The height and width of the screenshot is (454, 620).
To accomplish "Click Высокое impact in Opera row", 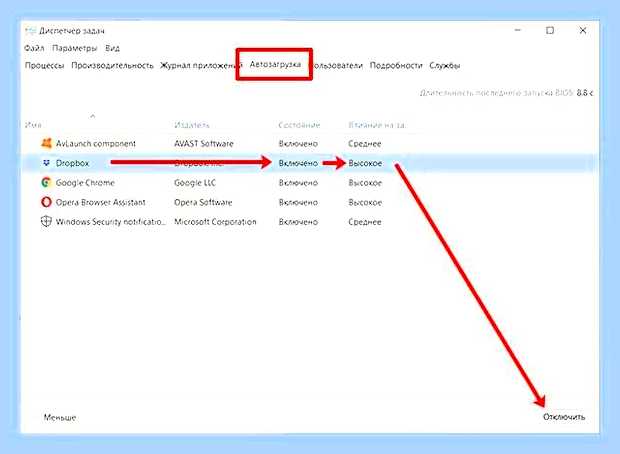I will tap(365, 202).
